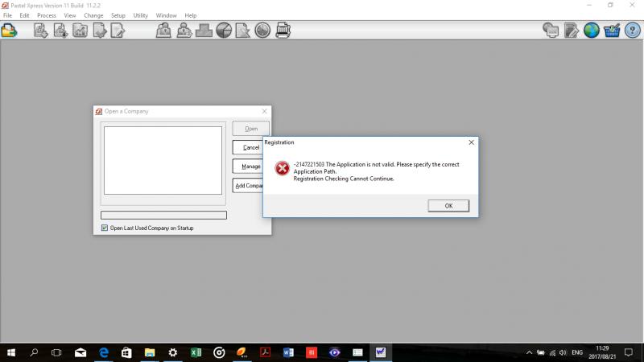Click the Manage button
This screenshot has height=362, width=644.
click(x=250, y=167)
